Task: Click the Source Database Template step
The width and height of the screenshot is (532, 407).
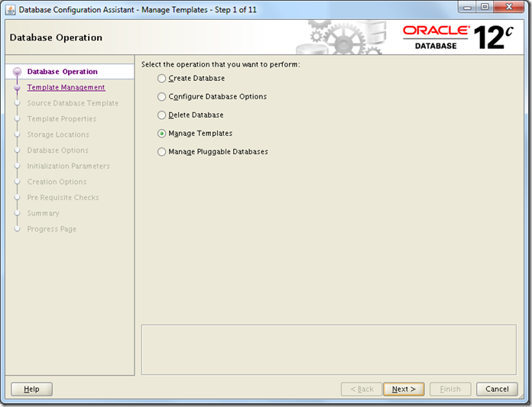Action: (73, 103)
